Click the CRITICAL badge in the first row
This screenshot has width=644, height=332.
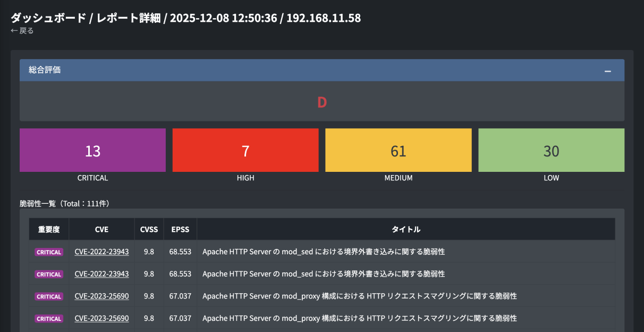coord(49,252)
